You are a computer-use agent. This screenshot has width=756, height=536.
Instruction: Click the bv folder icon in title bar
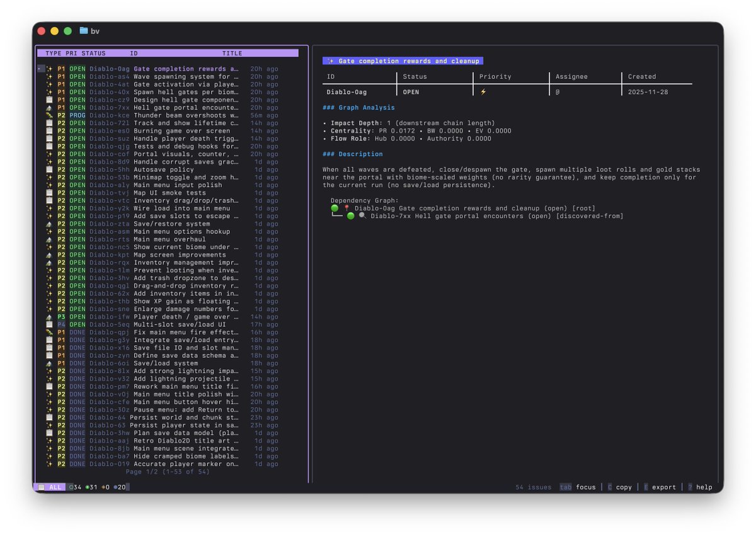click(84, 31)
